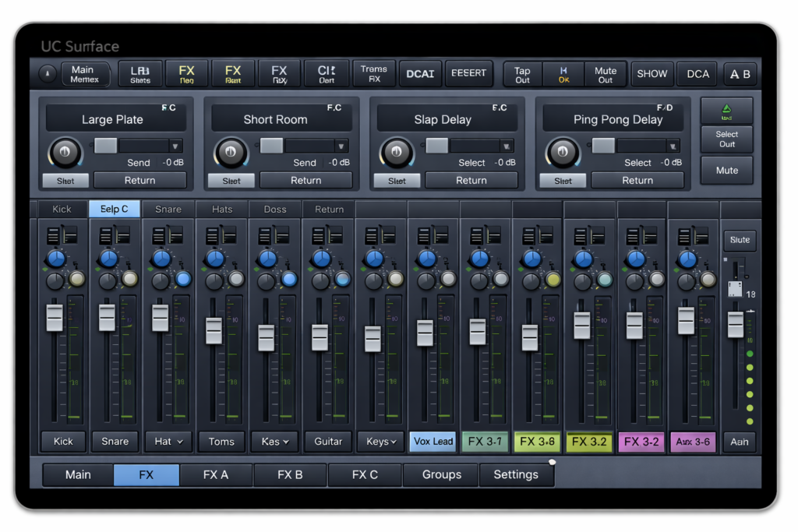The image size is (798, 532).
Task: Select the Trans FX icon
Action: pos(373,73)
